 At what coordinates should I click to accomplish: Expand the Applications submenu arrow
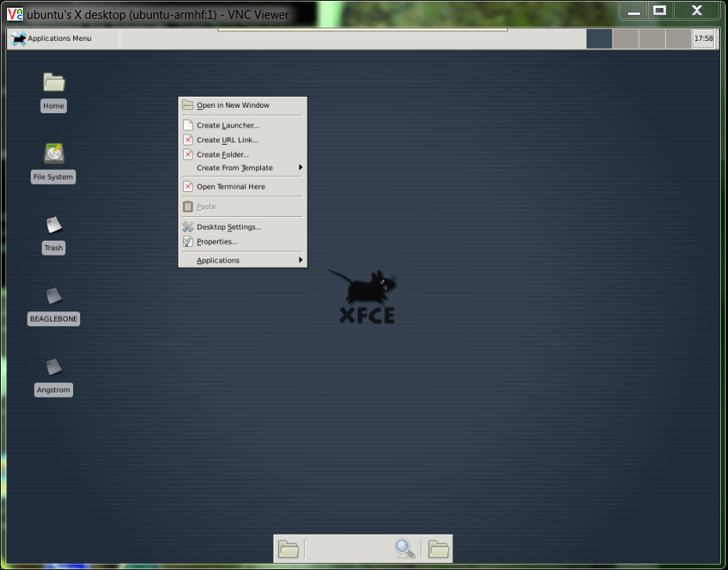pyautogui.click(x=300, y=260)
